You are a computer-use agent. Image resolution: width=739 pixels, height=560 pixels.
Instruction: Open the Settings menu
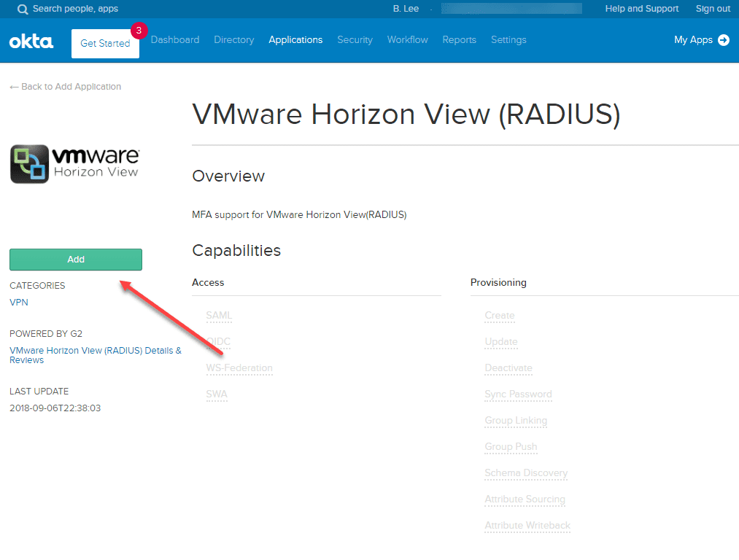click(508, 40)
